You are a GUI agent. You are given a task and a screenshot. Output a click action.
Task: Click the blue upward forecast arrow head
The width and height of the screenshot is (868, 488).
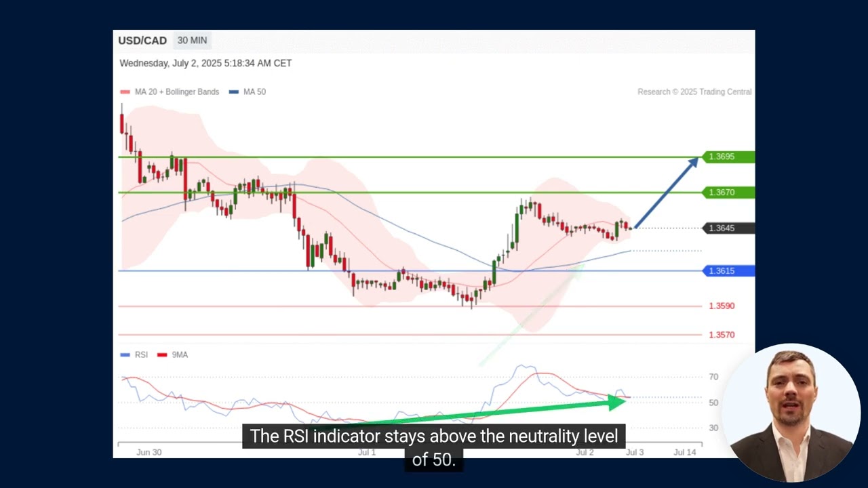click(x=694, y=162)
